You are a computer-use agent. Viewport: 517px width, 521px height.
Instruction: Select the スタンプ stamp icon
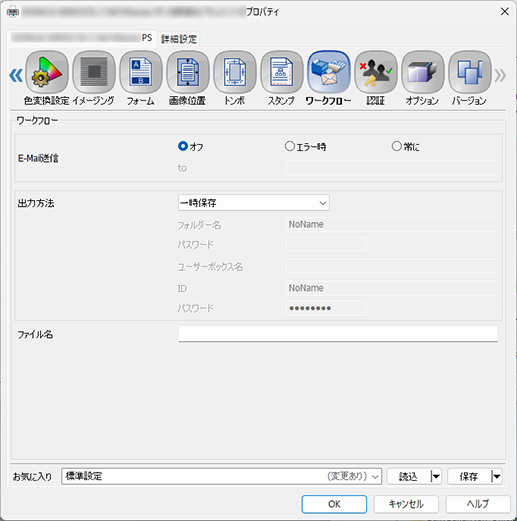coord(282,72)
